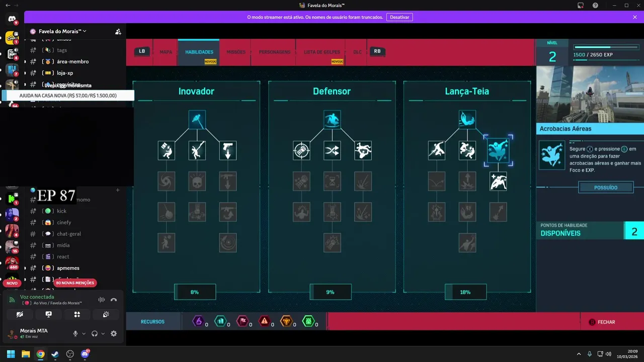Click the 80 NOVAS MENÇÕES pill
This screenshot has height=362, width=644.
pos(75,283)
